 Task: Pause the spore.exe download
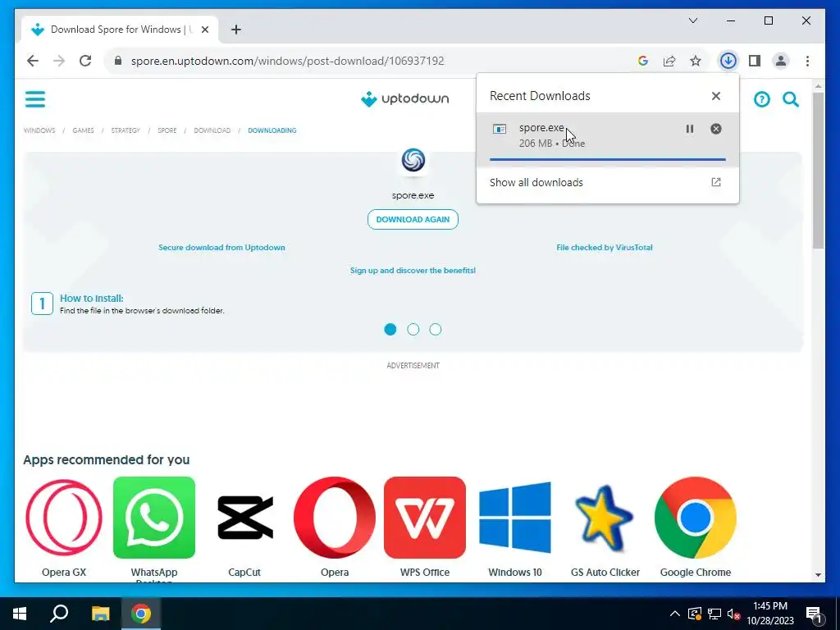tap(689, 129)
